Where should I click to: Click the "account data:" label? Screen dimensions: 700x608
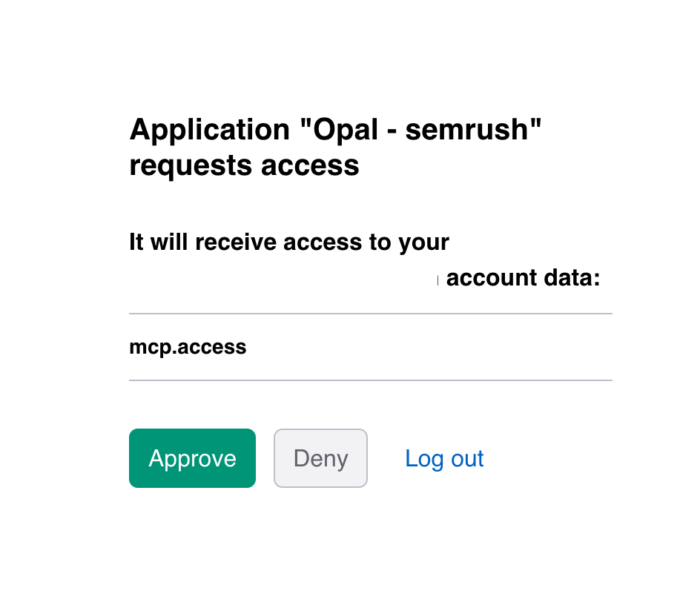pyautogui.click(x=524, y=277)
